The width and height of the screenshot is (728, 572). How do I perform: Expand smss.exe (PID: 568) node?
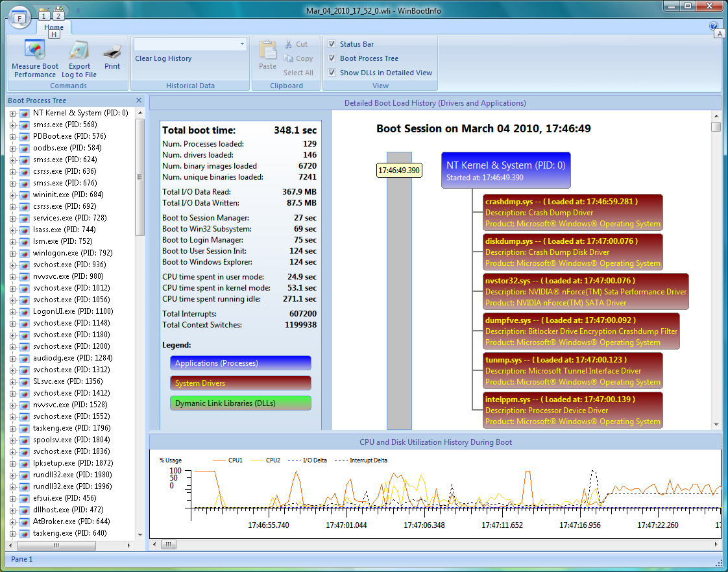click(12, 125)
